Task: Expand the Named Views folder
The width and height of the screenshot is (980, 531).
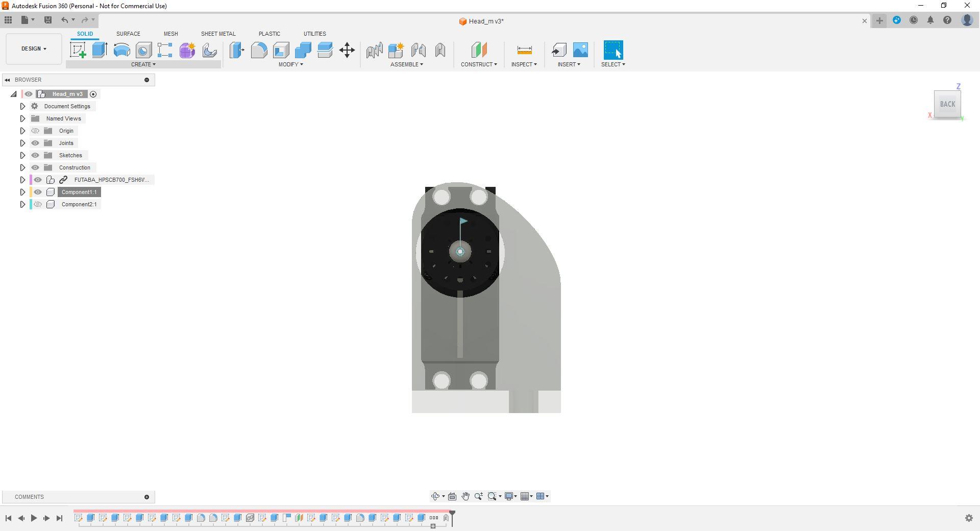Action: (x=22, y=118)
